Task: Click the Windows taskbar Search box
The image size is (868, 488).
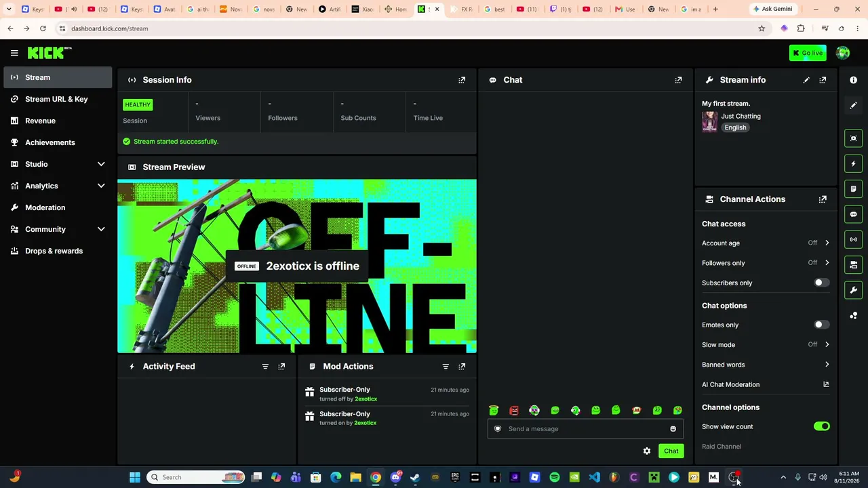Action: tap(196, 477)
